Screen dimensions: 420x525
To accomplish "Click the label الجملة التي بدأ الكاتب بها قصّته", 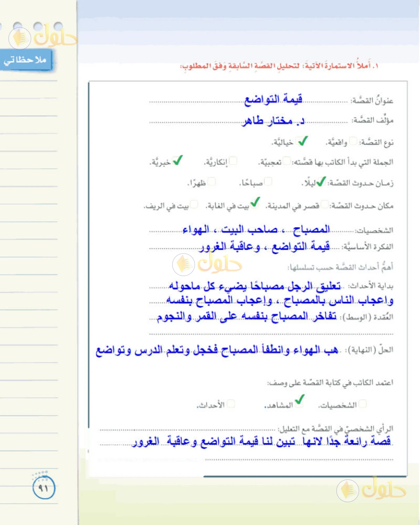I will (343, 162).
